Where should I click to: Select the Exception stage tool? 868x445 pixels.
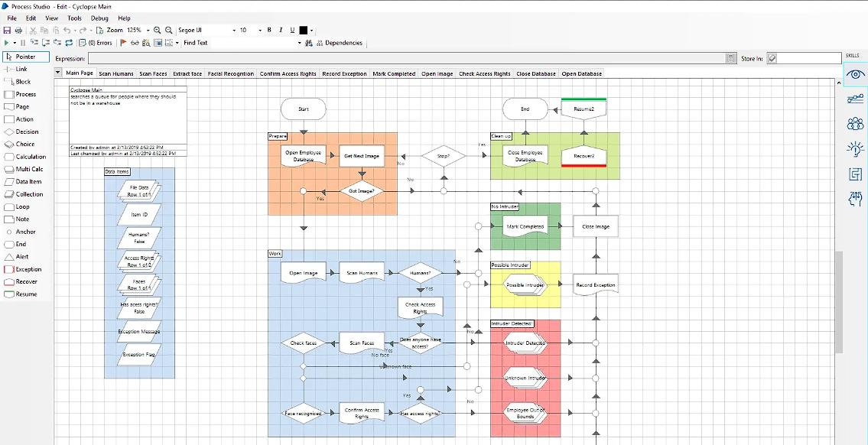tap(28, 269)
